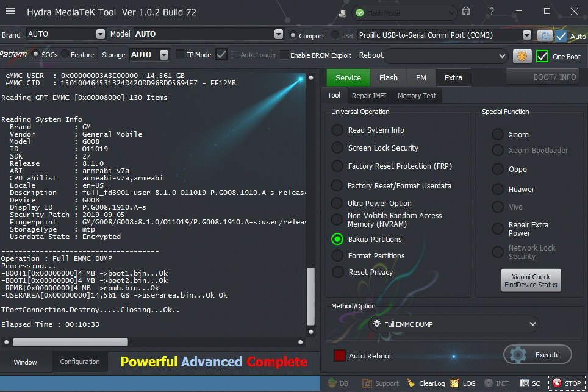Click the orange star button beside Reboot
This screenshot has width=588, height=392.
[522, 56]
